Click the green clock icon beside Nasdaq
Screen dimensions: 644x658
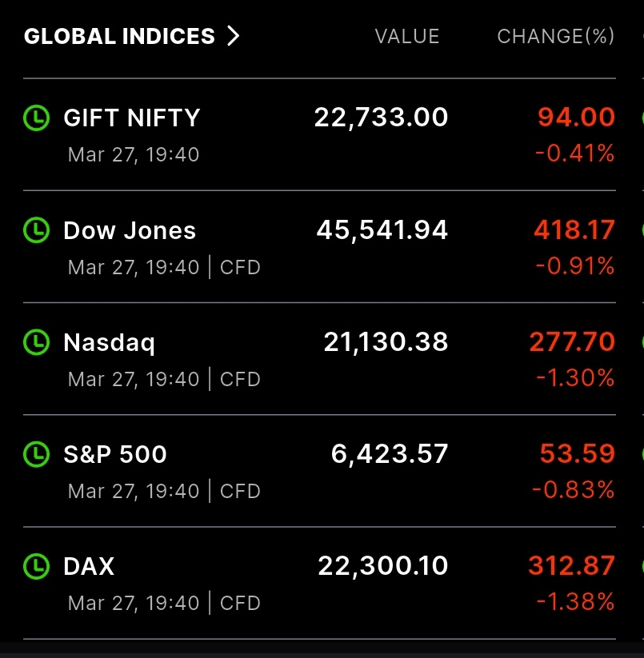click(36, 342)
